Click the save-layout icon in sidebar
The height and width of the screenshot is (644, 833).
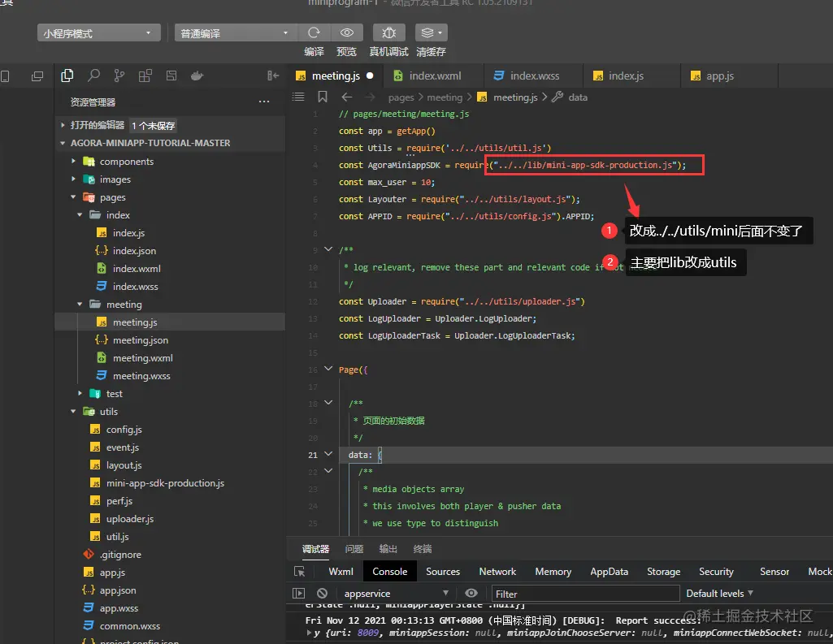171,76
